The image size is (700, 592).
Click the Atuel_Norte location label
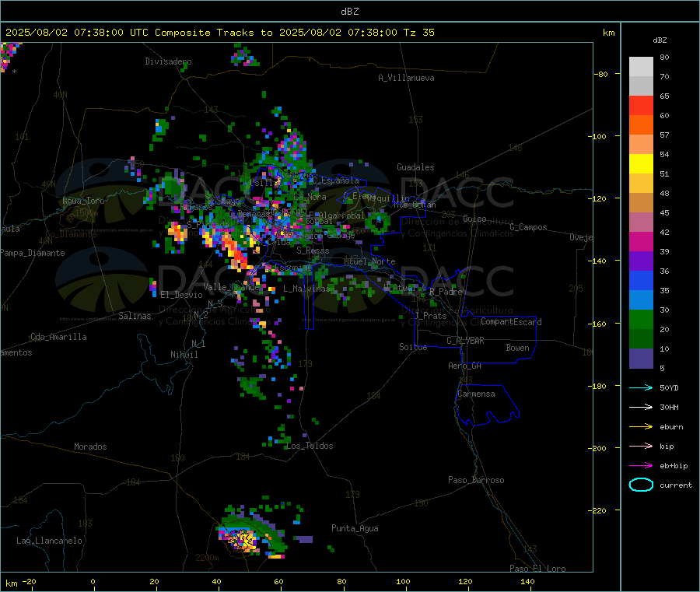[369, 261]
